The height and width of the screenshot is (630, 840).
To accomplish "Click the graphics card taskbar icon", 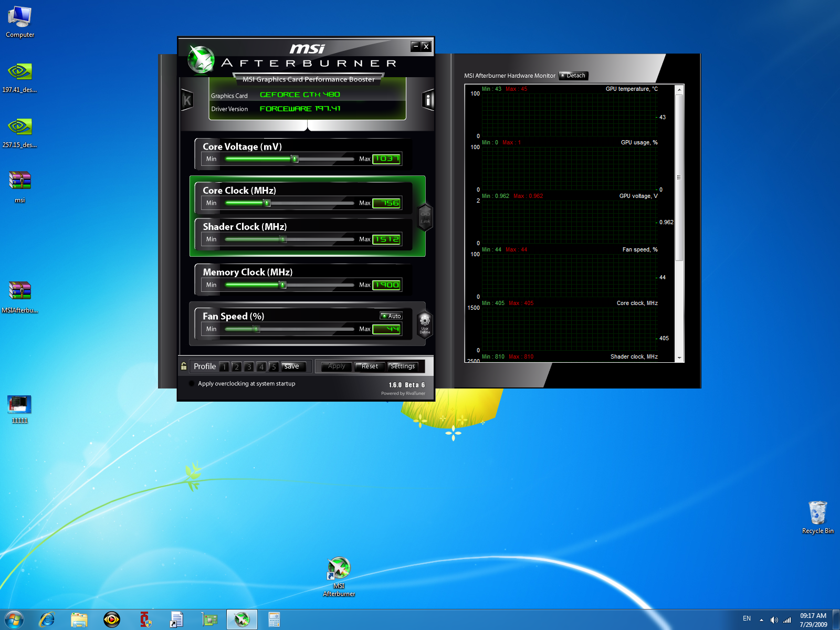I will (209, 620).
